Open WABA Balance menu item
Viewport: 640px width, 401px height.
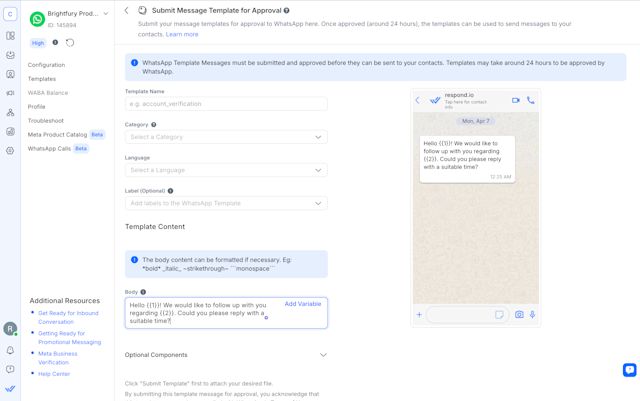tap(48, 93)
